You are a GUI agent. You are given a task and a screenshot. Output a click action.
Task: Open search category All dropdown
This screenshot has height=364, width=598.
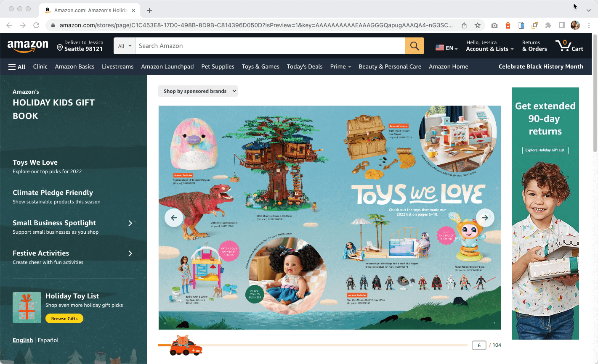tap(125, 46)
